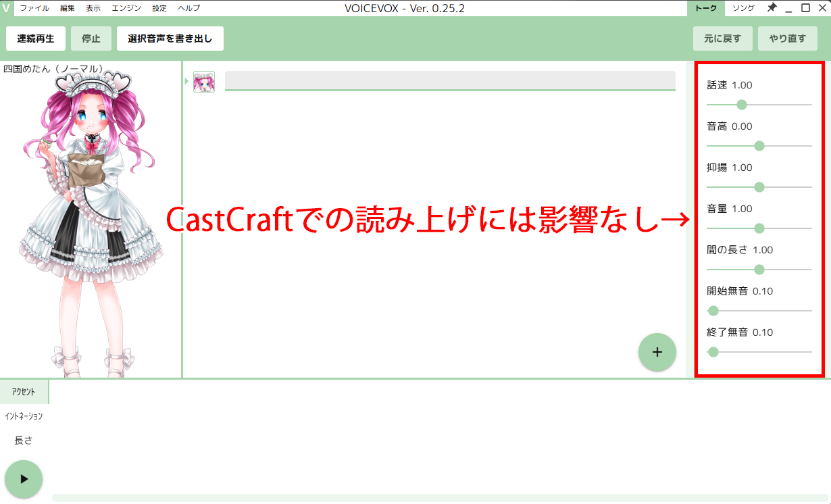Viewport: 831px width, 504px height.
Task: Open the ファイル menu
Action: click(x=34, y=8)
